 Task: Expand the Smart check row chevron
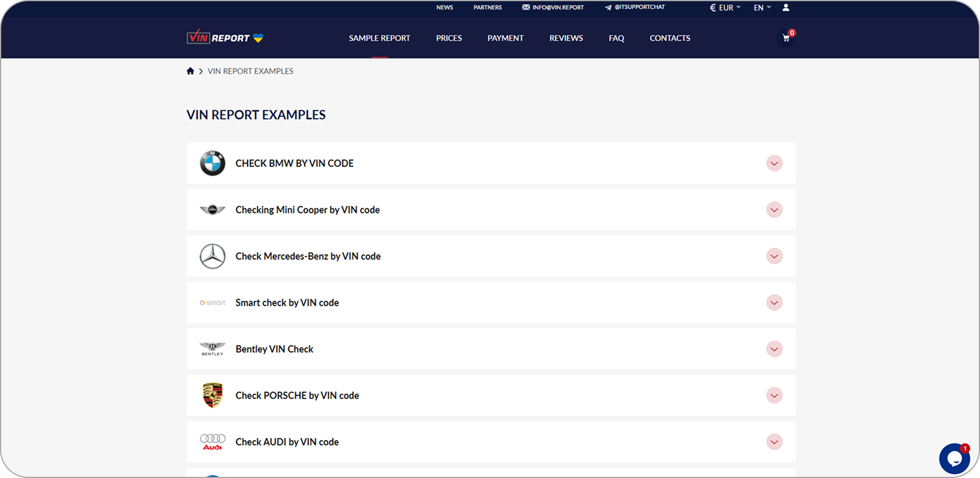(x=775, y=303)
